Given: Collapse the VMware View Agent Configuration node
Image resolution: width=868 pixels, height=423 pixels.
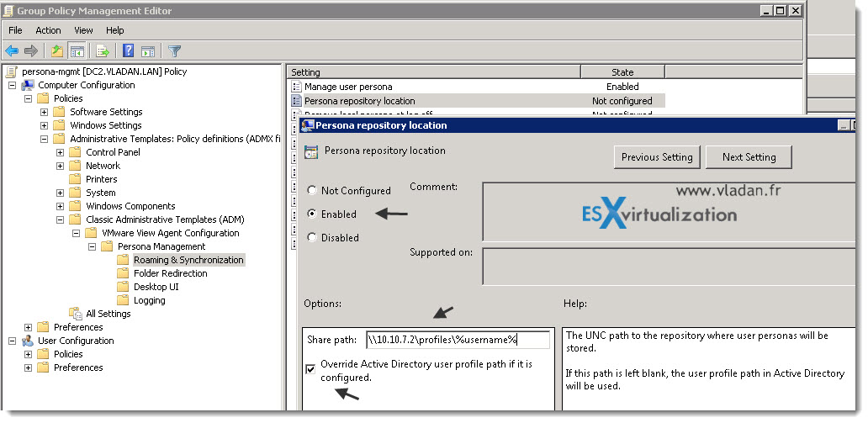Looking at the screenshot, I should click(77, 233).
